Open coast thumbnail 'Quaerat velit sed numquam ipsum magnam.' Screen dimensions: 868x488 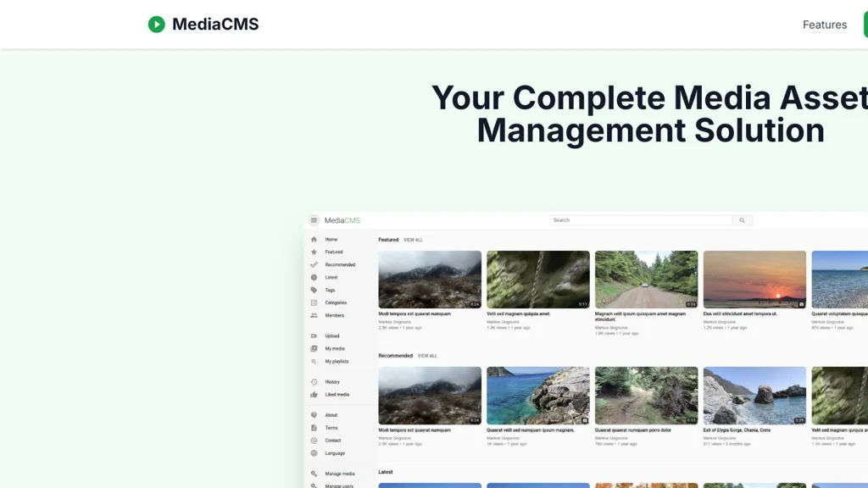[x=538, y=396]
